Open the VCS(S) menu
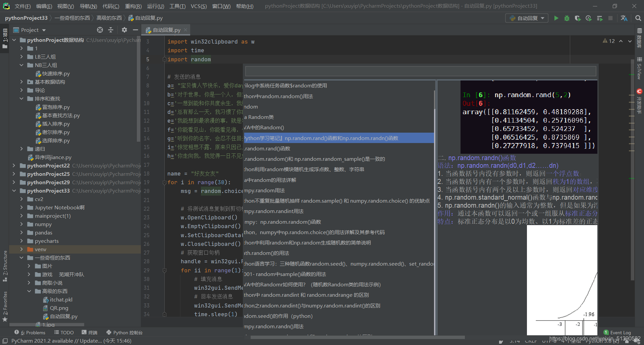644x345 pixels. click(199, 6)
